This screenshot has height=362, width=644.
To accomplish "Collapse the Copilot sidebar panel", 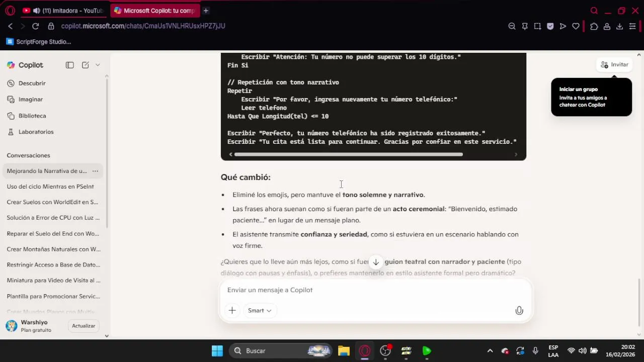I will (x=70, y=65).
